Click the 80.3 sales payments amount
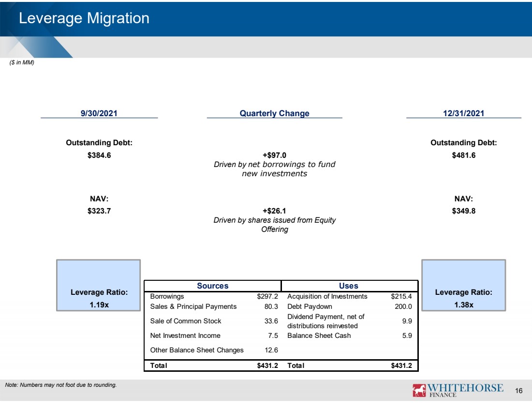Image resolution: width=532 pixels, height=411 pixels. (x=271, y=307)
